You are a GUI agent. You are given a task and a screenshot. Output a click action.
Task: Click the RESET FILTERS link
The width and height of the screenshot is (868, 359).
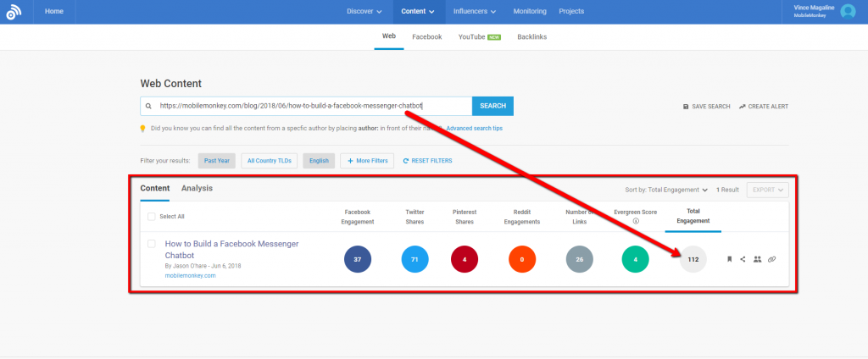[427, 161]
